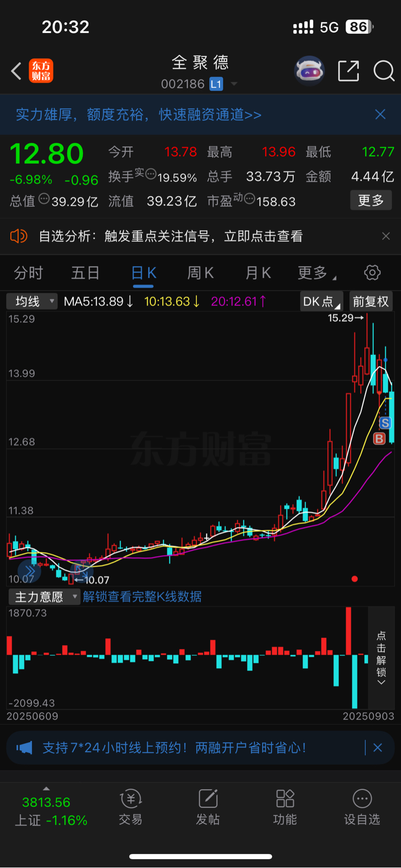Switch to the 五日 tab
The height and width of the screenshot is (868, 401).
[86, 272]
